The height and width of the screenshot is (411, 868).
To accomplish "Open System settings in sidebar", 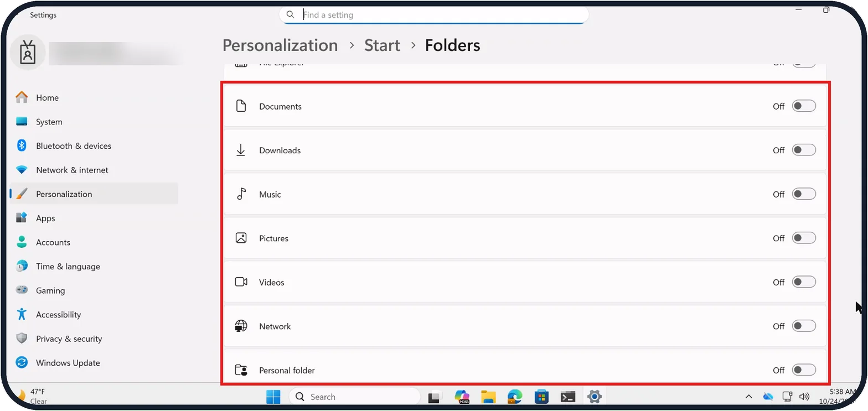I will (94, 122).
